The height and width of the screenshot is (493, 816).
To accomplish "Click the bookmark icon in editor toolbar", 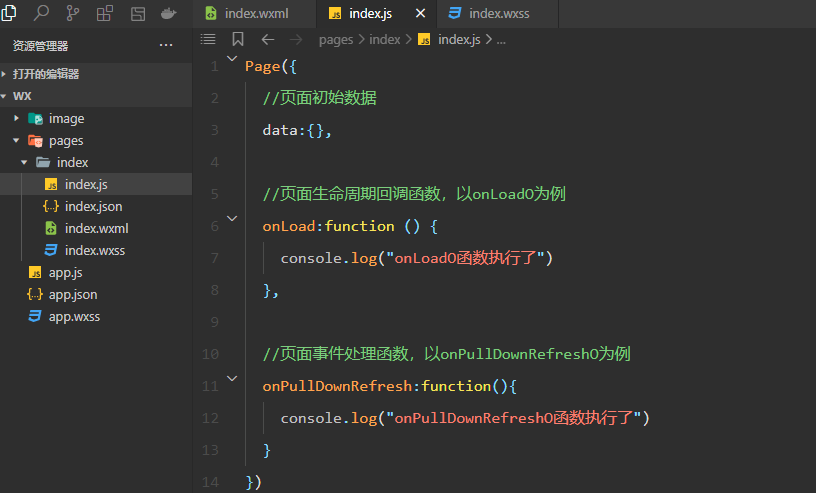I will [x=238, y=40].
